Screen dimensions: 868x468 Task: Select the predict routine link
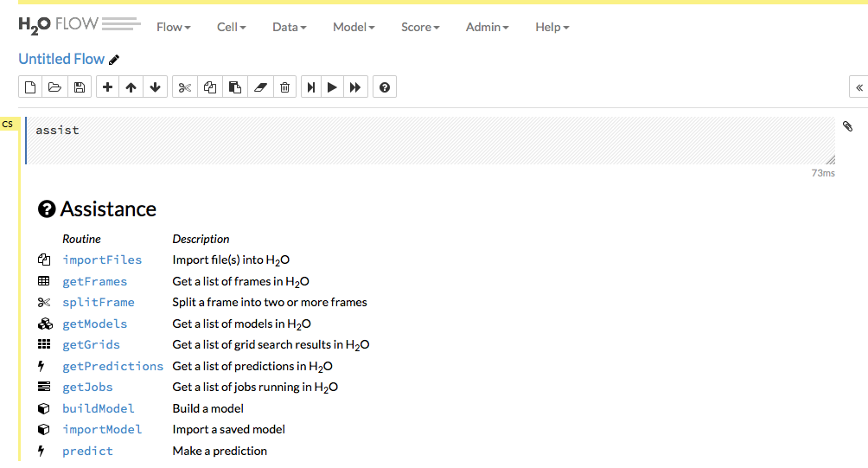[87, 451]
